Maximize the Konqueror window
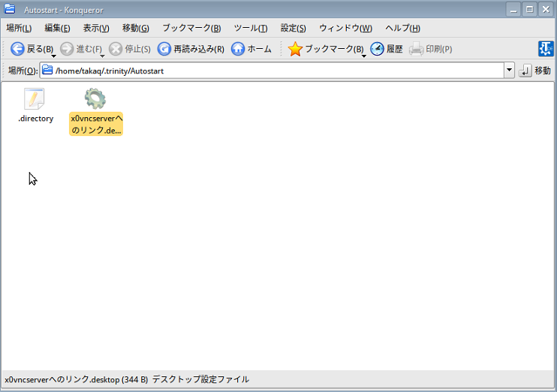This screenshot has height=392, width=557. pyautogui.click(x=530, y=9)
